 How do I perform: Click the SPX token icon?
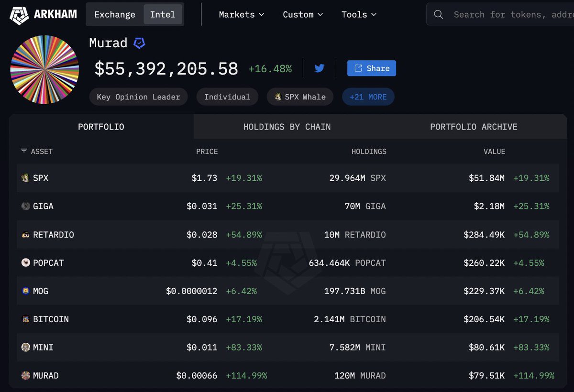click(x=26, y=178)
